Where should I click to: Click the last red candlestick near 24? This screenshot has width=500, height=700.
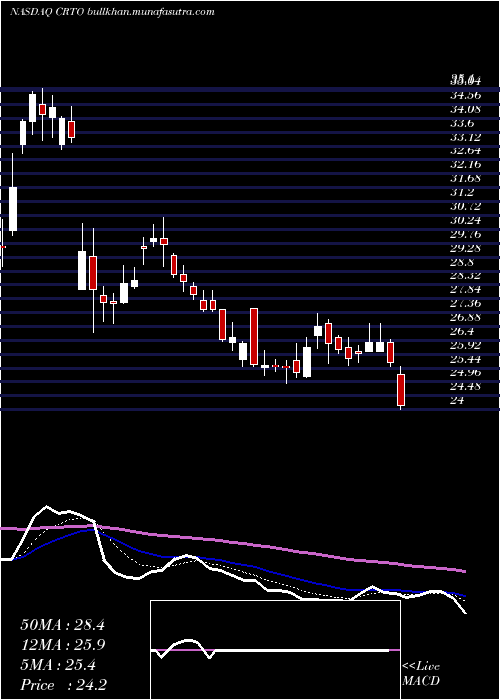click(401, 390)
